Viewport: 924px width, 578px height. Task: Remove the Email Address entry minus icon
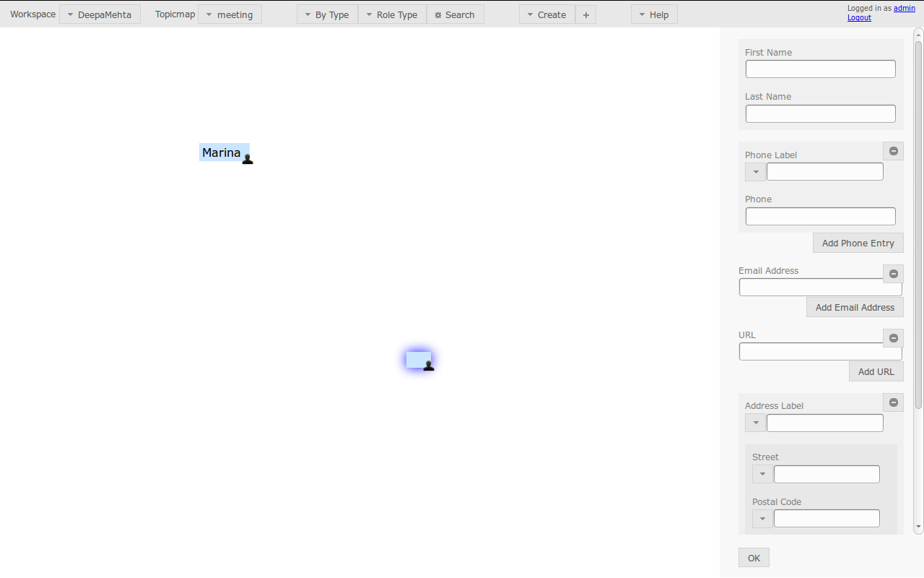coord(894,274)
